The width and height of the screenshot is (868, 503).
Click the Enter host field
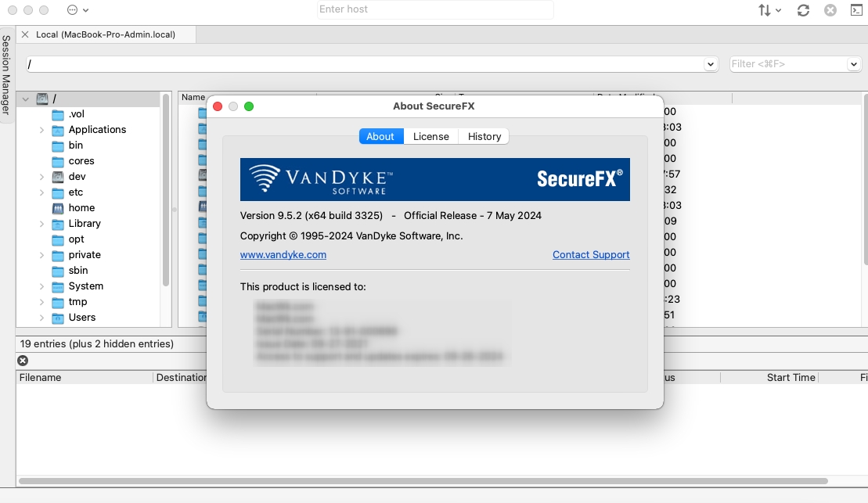[x=435, y=9]
